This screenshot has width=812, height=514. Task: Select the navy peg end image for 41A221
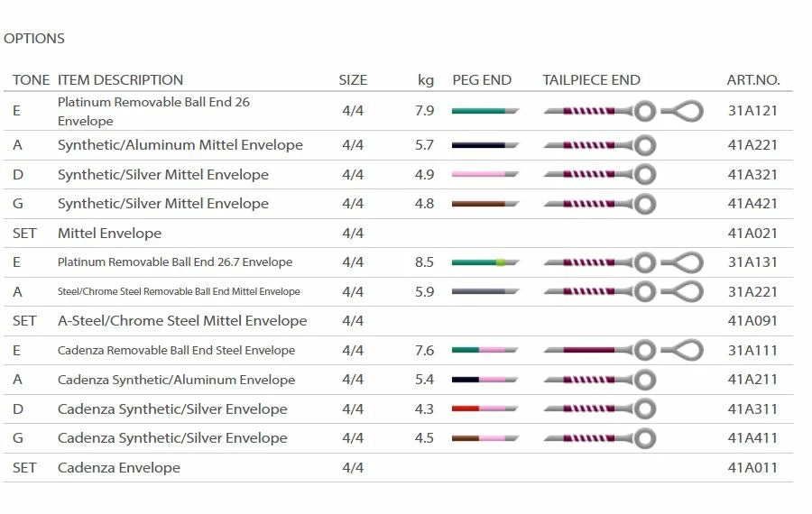click(484, 145)
